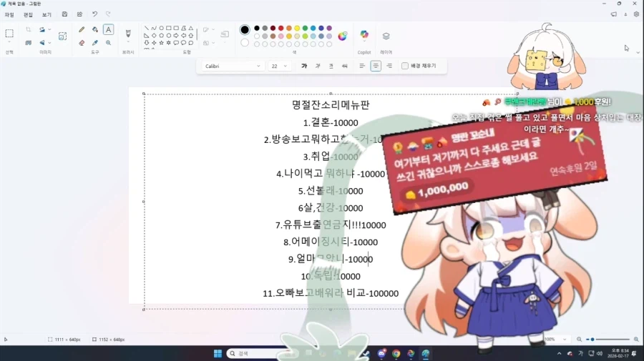Click the Crop image icon
Image resolution: width=644 pixels, height=361 pixels.
[29, 29]
